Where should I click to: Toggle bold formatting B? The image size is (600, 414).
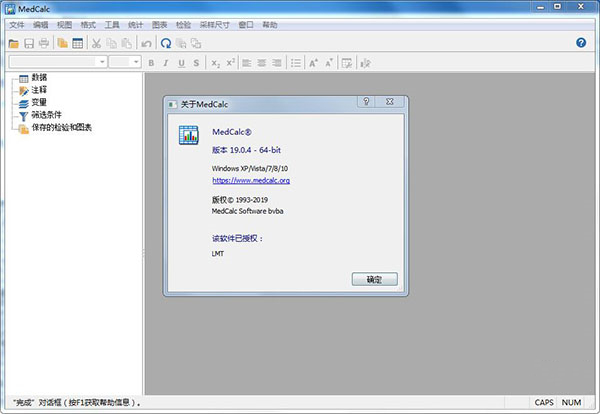[151, 63]
